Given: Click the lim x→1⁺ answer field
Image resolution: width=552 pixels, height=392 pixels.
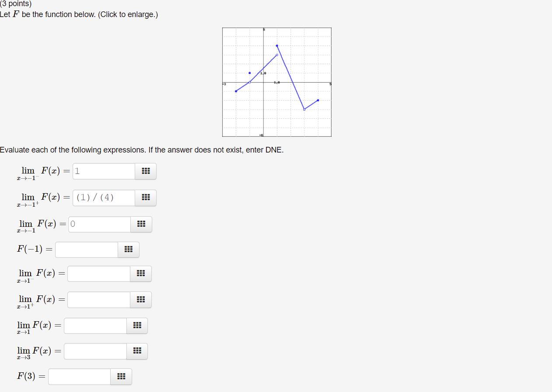Looking at the screenshot, I should tap(98, 300).
